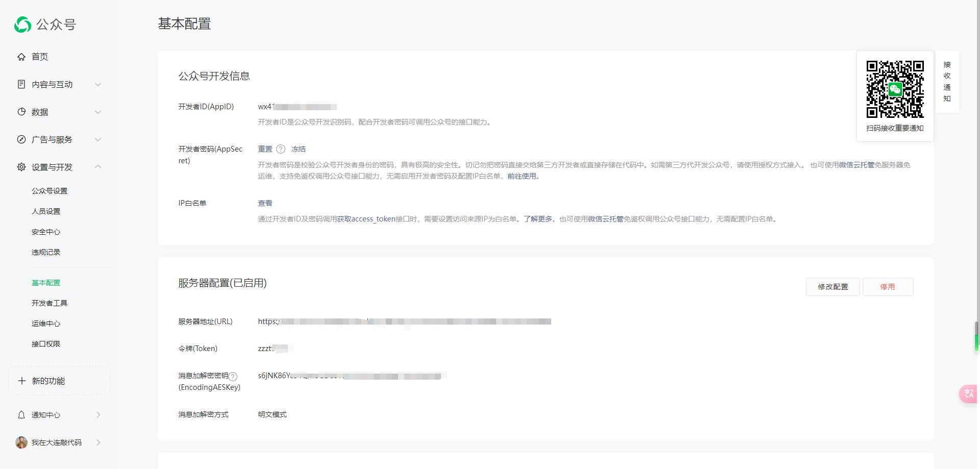Click 新的功能 in the sidebar

coord(59,381)
